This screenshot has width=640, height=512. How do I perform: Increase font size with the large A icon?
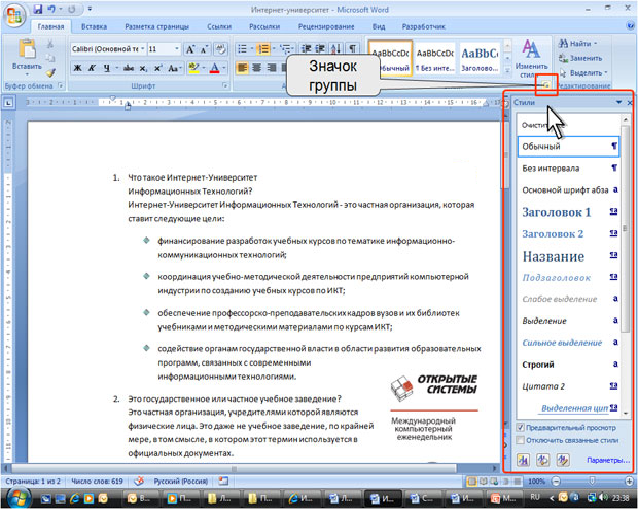point(190,50)
